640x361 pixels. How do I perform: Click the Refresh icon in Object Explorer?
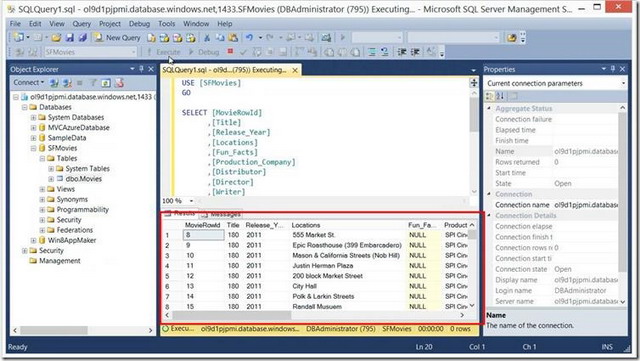[x=106, y=83]
